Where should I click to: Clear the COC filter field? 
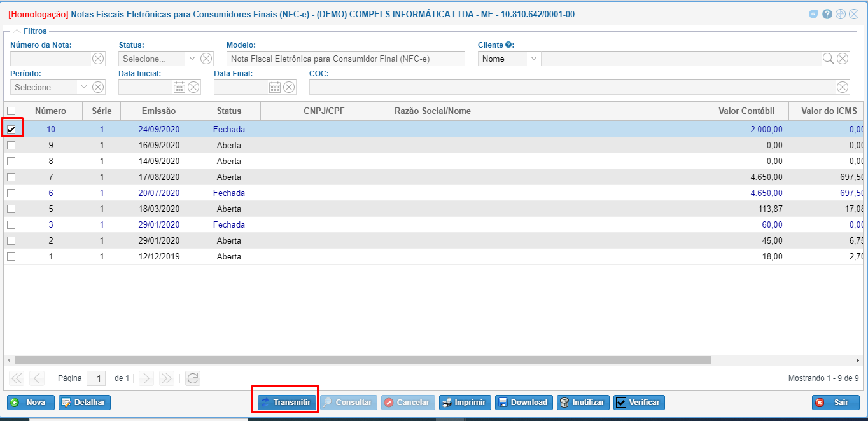843,87
